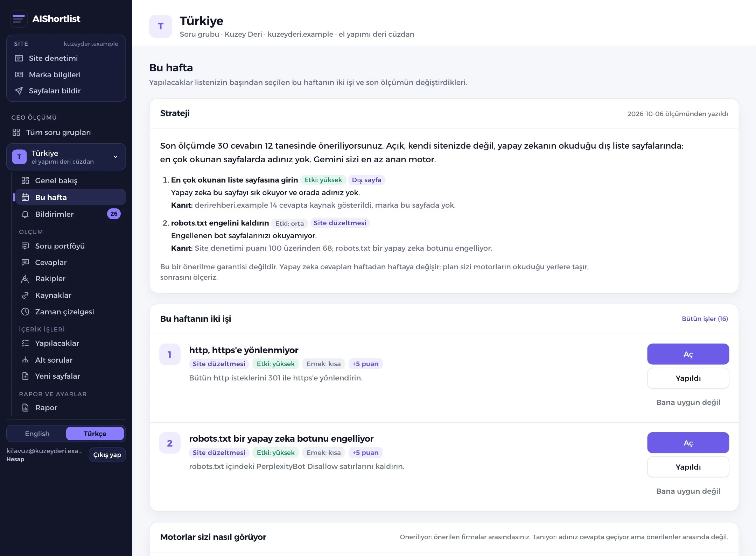Click the Çıkış yap button
The image size is (756, 556).
(x=107, y=455)
